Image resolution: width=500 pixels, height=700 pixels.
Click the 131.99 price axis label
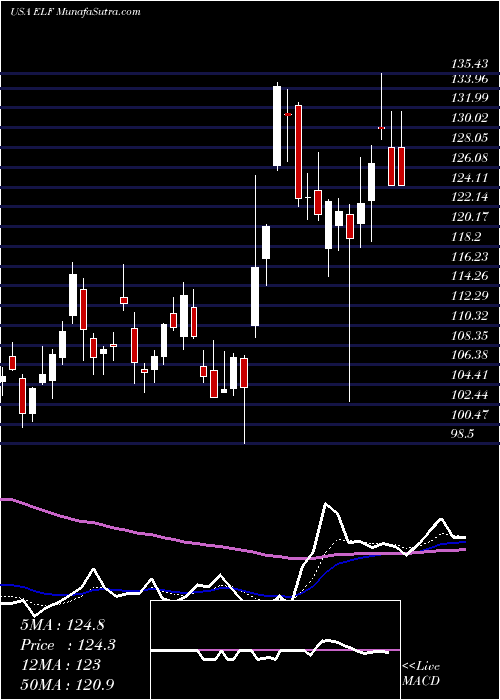pyautogui.click(x=470, y=99)
